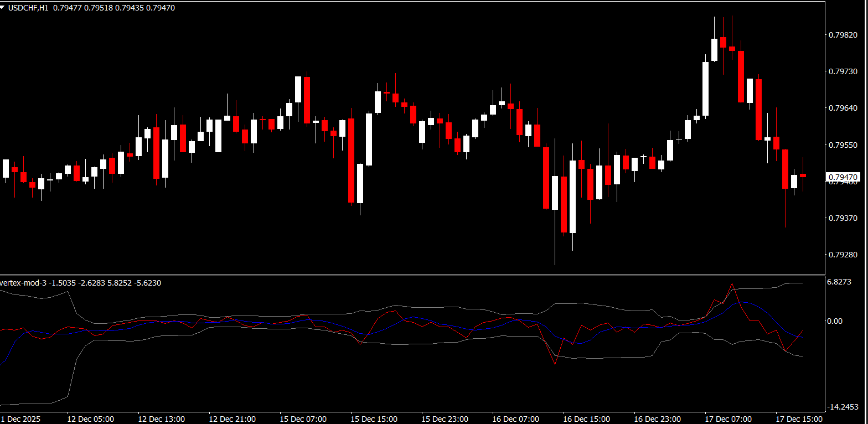Image resolution: width=868 pixels, height=424 pixels.
Task: Click the 0.79640 price axis label
Action: [x=843, y=108]
